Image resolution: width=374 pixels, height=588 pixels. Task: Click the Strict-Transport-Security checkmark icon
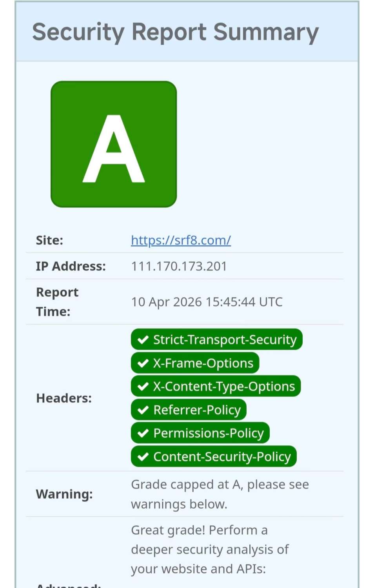coord(143,339)
